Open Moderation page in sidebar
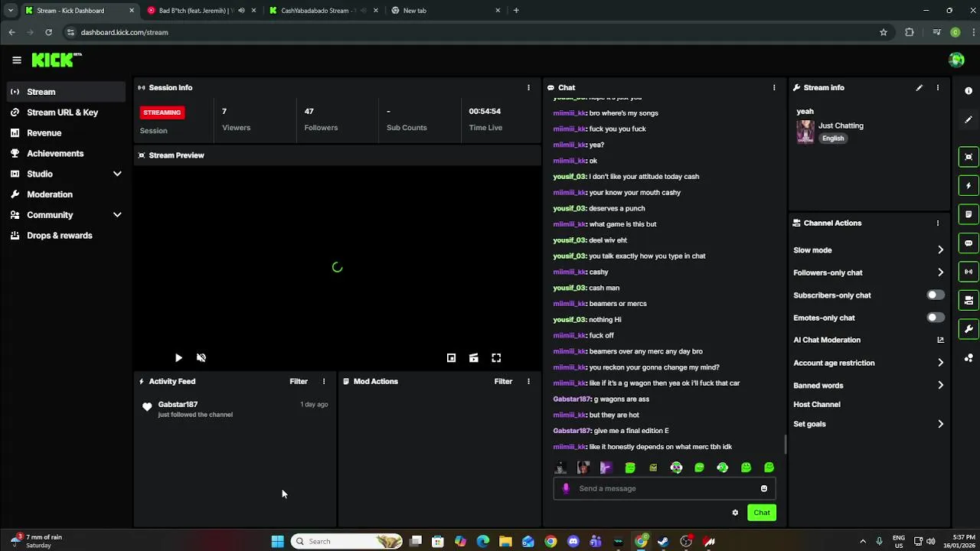Image resolution: width=980 pixels, height=551 pixels. tap(66, 194)
